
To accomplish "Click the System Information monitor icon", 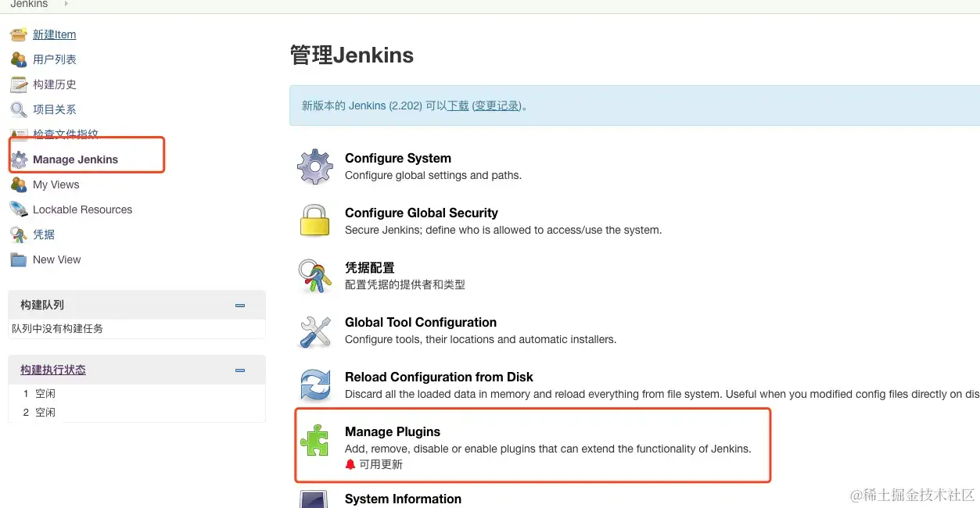I will pyautogui.click(x=315, y=499).
